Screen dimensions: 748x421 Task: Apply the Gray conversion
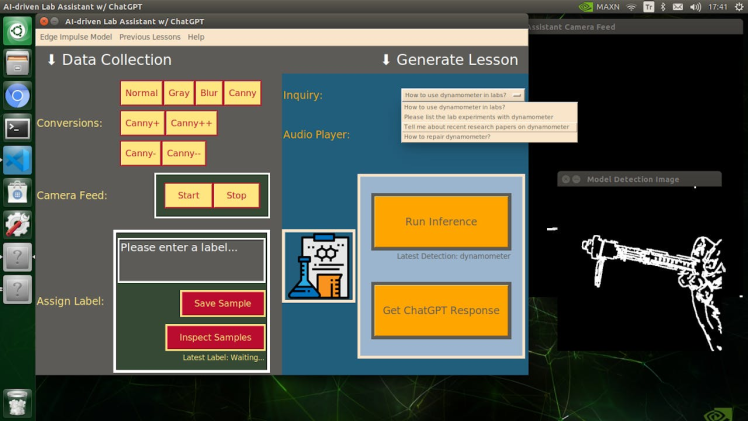pyautogui.click(x=179, y=93)
